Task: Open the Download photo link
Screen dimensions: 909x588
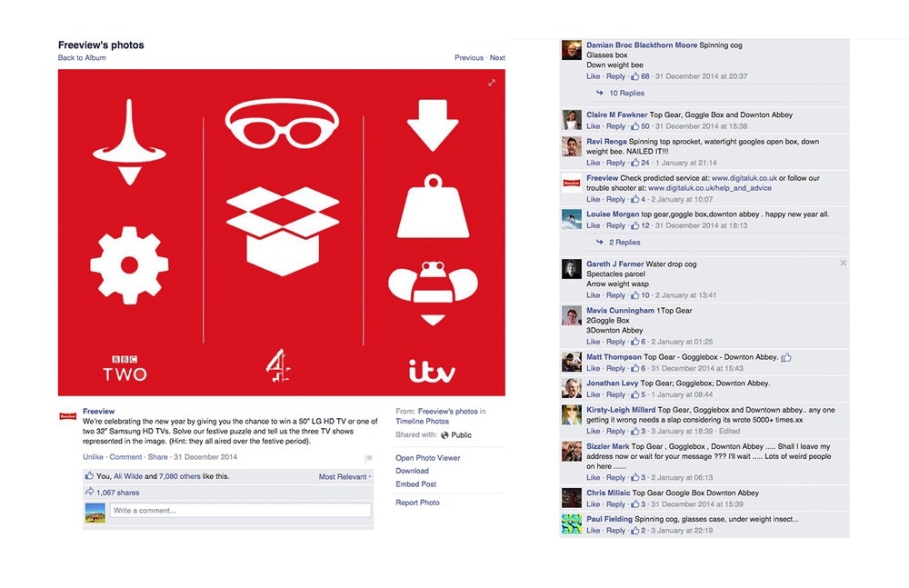Action: (412, 471)
